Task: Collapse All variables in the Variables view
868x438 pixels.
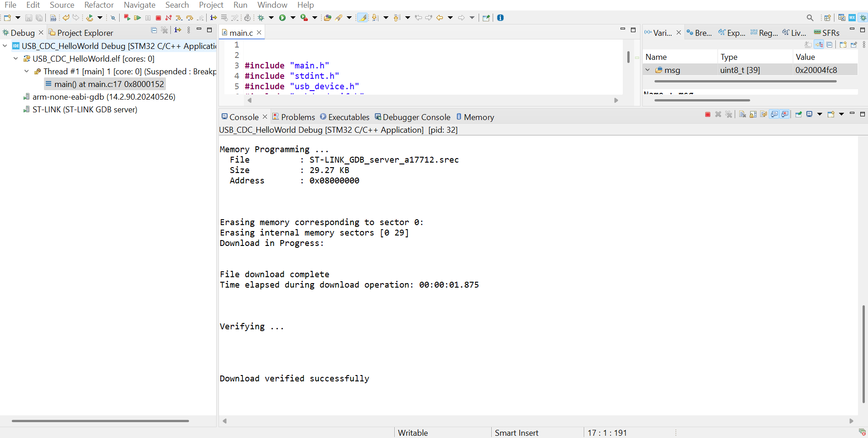Action: point(830,44)
